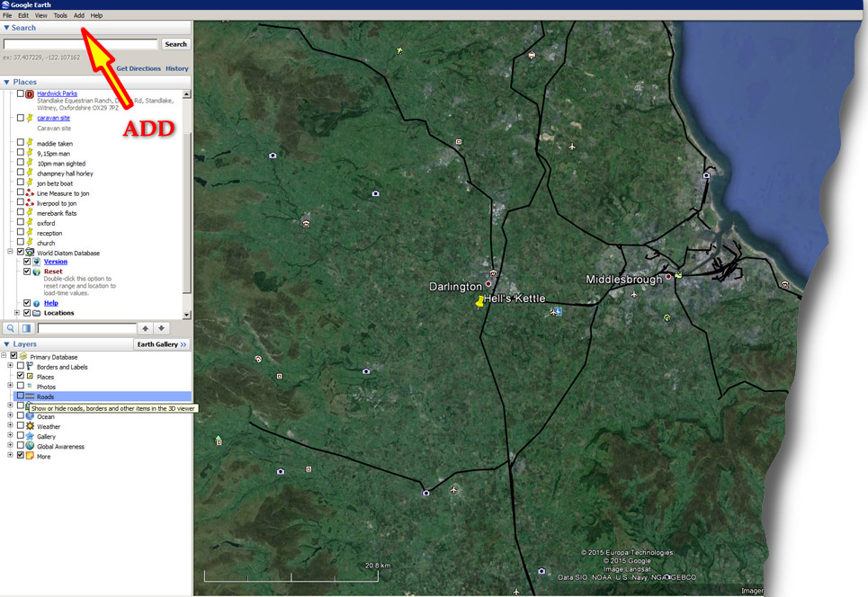Untick the Locations folder checkbox
This screenshot has height=597, width=868.
[27, 313]
